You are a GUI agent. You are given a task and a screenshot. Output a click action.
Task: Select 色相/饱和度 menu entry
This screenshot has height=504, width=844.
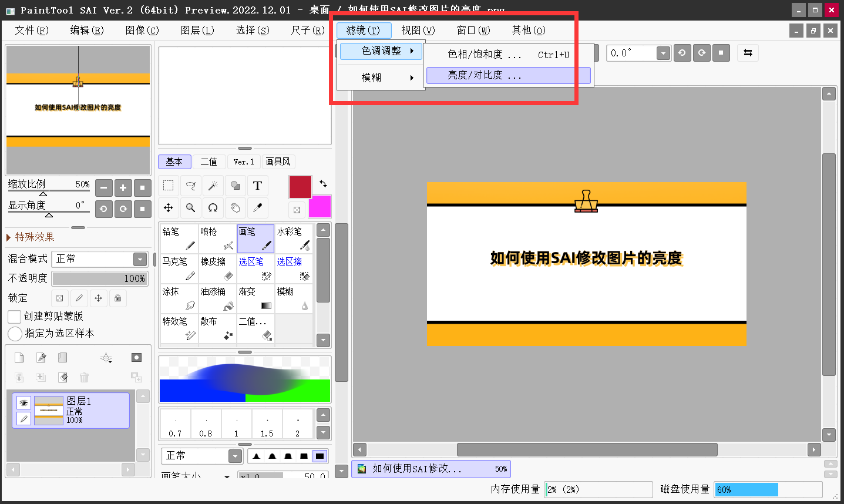(508, 55)
